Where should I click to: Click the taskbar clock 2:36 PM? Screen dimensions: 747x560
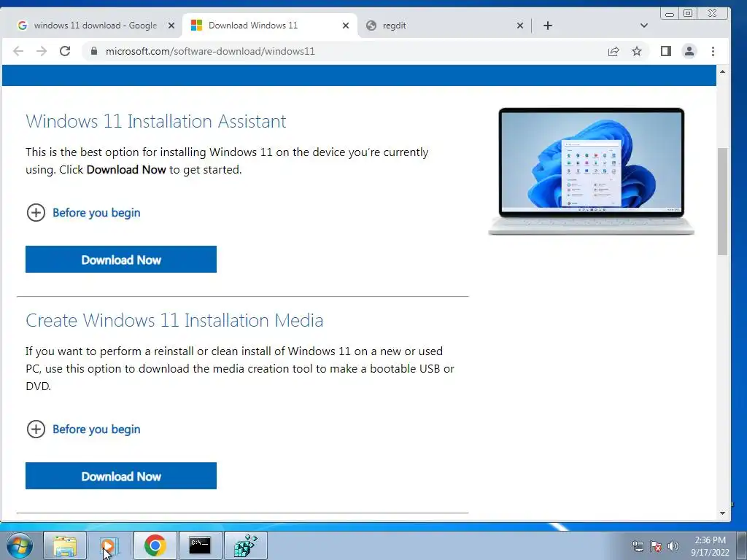coord(710,546)
